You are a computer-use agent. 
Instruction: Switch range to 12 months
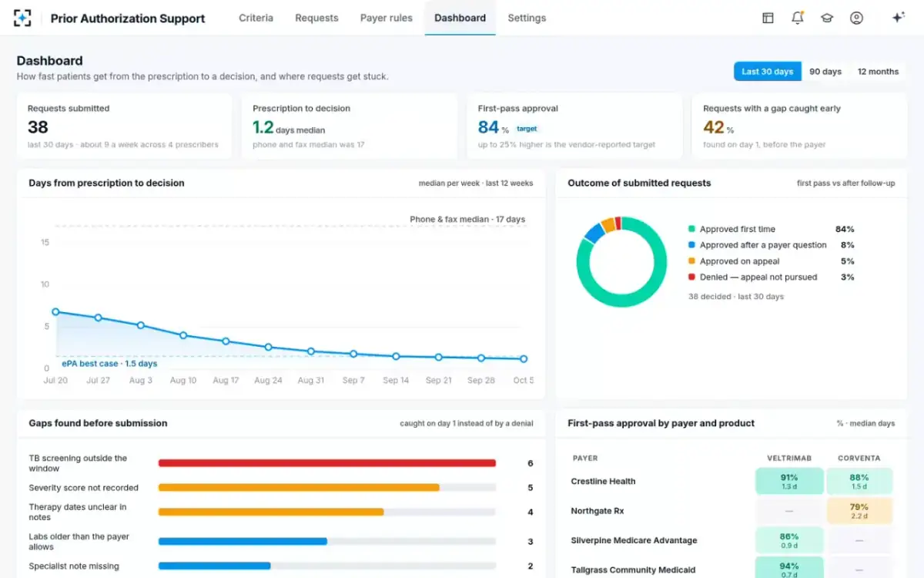tap(878, 72)
